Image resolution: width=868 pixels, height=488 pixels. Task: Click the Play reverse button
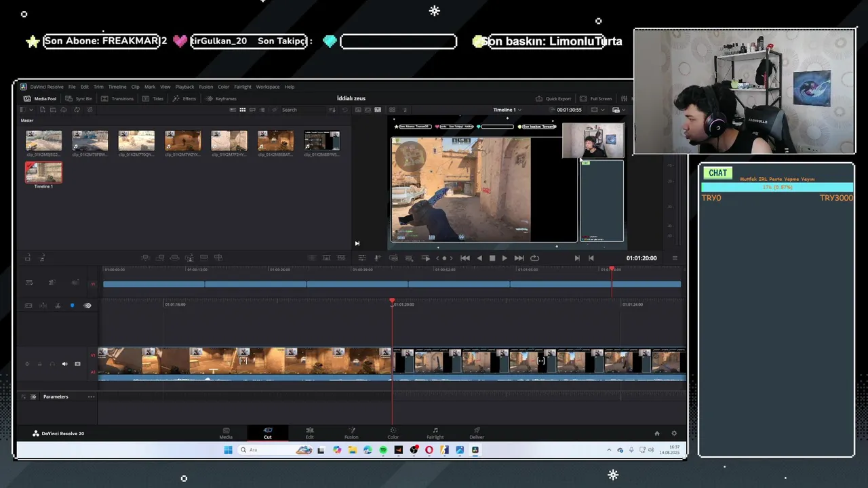point(479,258)
